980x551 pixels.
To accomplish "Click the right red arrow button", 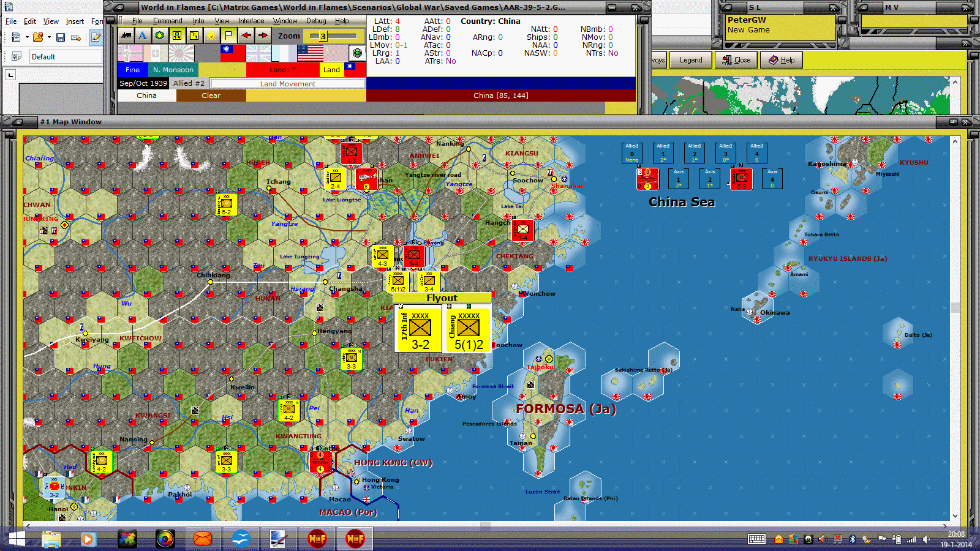I will click(263, 36).
